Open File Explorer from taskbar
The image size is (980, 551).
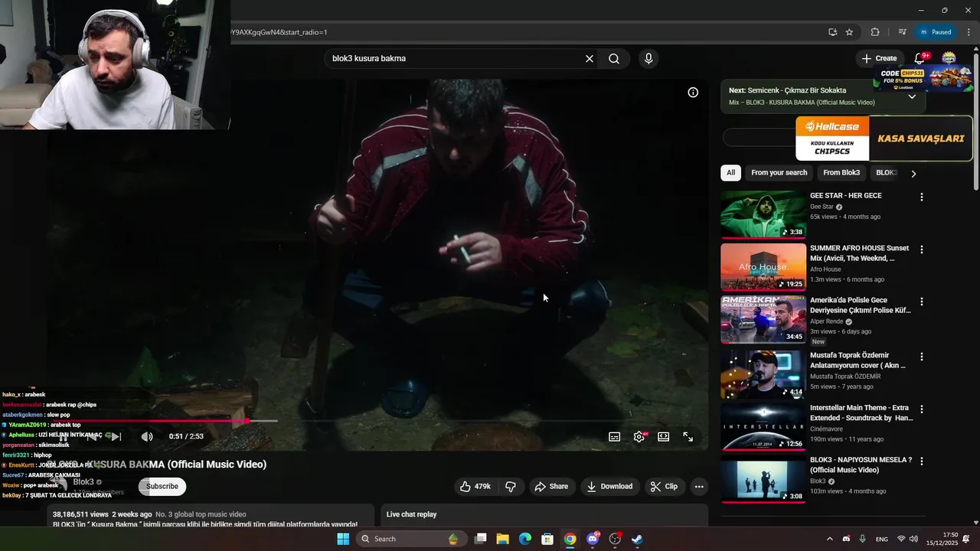502,539
